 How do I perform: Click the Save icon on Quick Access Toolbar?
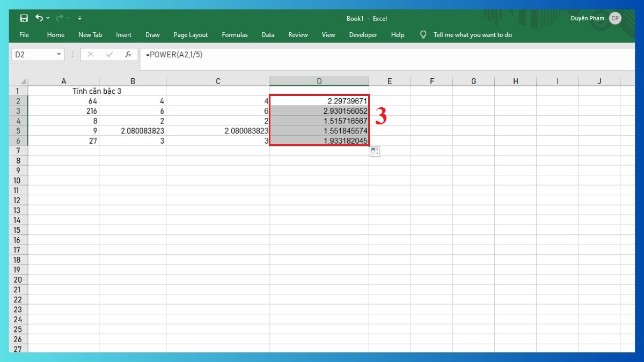click(x=24, y=18)
